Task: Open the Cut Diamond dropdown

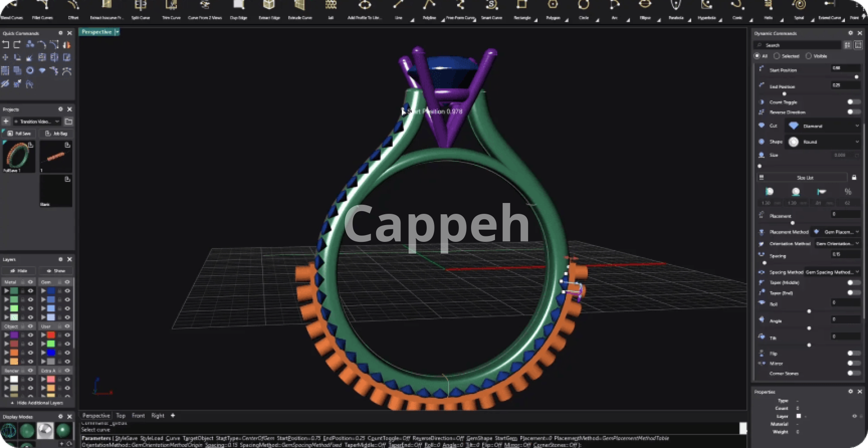Action: click(x=825, y=126)
